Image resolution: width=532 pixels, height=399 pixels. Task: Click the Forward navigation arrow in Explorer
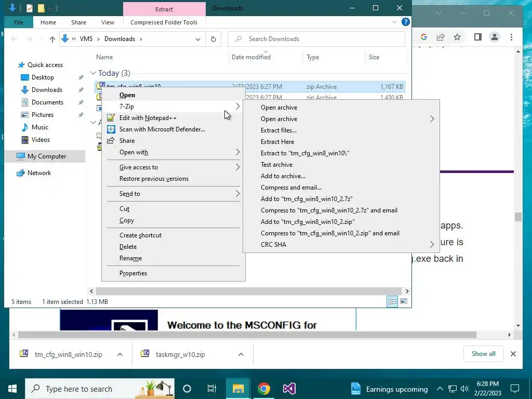(x=30, y=39)
